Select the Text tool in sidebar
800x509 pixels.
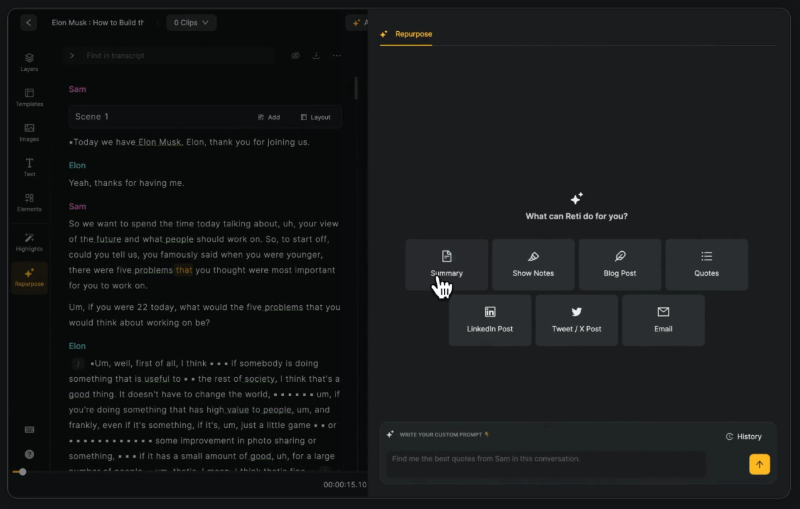coord(29,167)
